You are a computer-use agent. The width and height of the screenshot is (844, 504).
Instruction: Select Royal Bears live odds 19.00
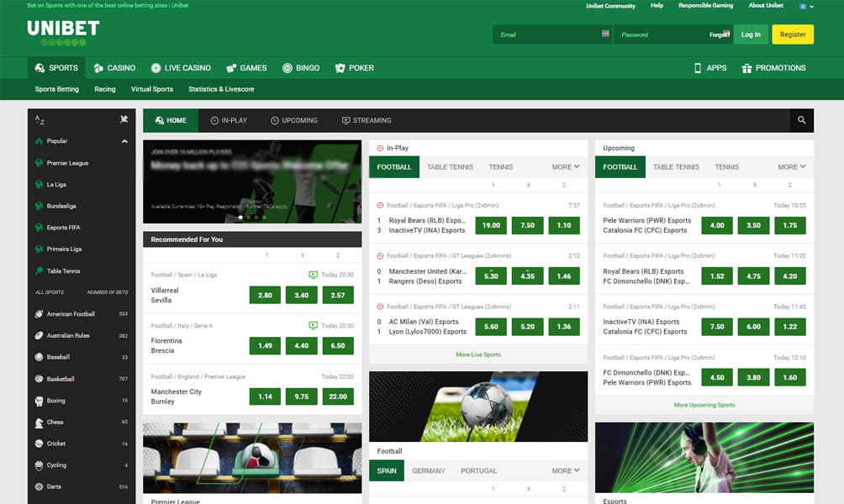pos(491,225)
